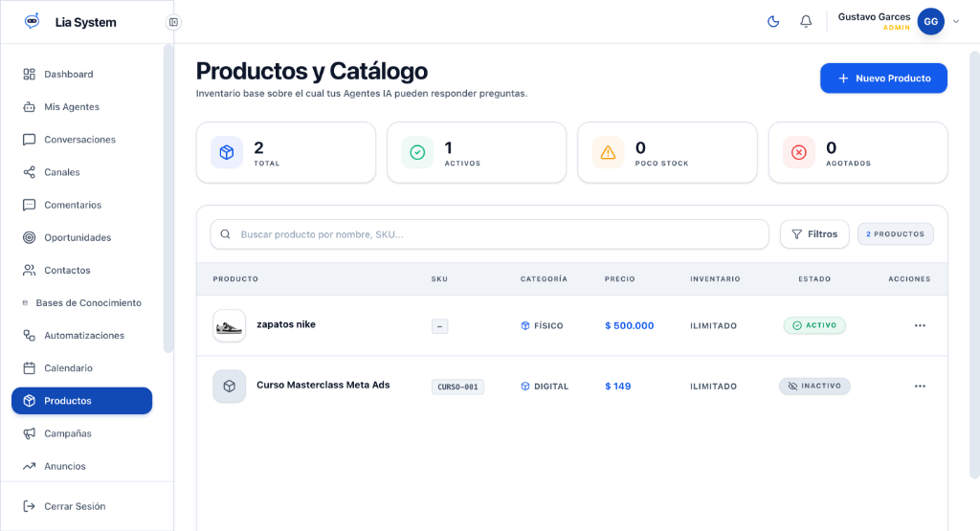This screenshot has height=531, width=980.
Task: Open Bases de Conocimiento
Action: 82,303
